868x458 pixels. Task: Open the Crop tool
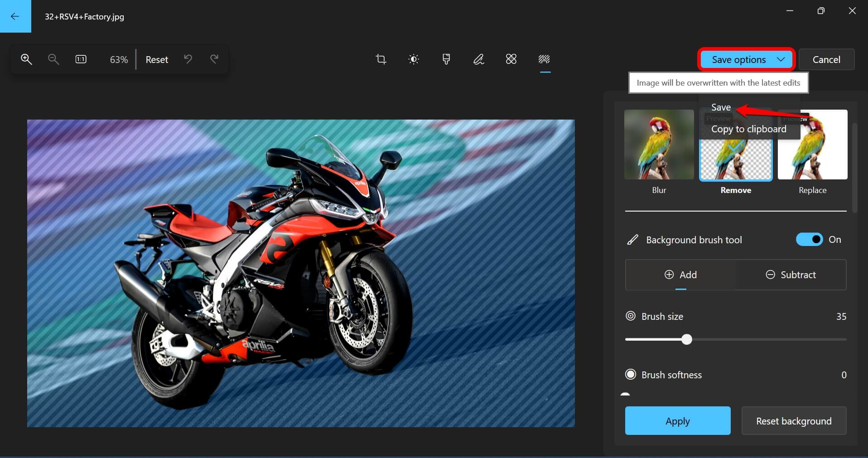pos(381,59)
